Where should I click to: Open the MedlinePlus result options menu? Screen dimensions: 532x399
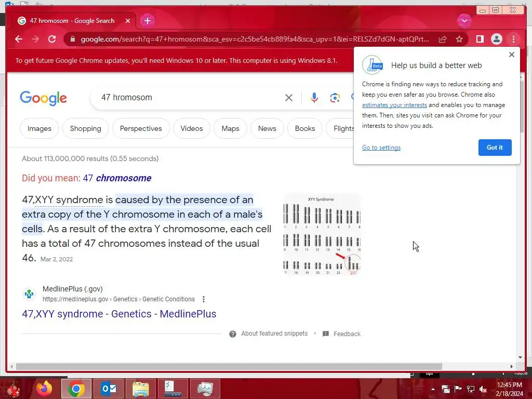click(204, 299)
